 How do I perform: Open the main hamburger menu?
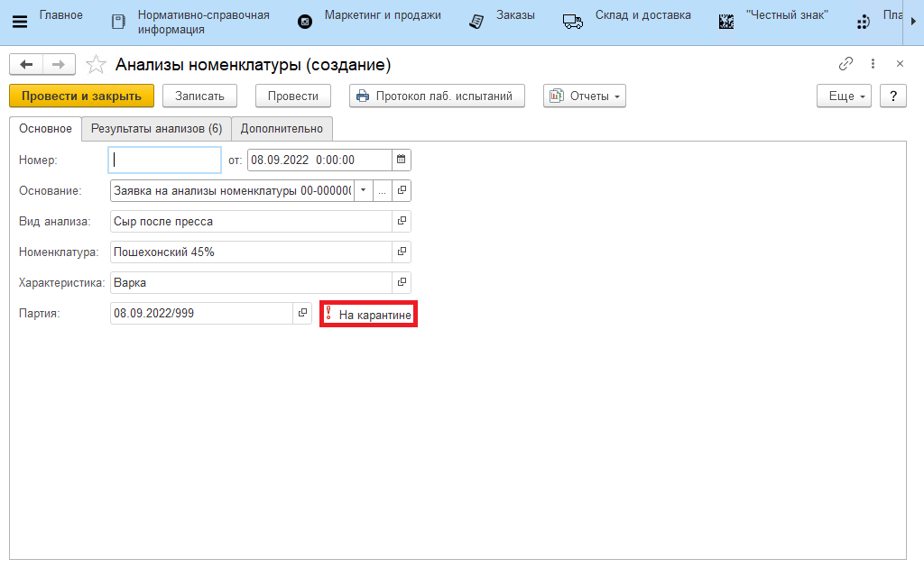19,22
